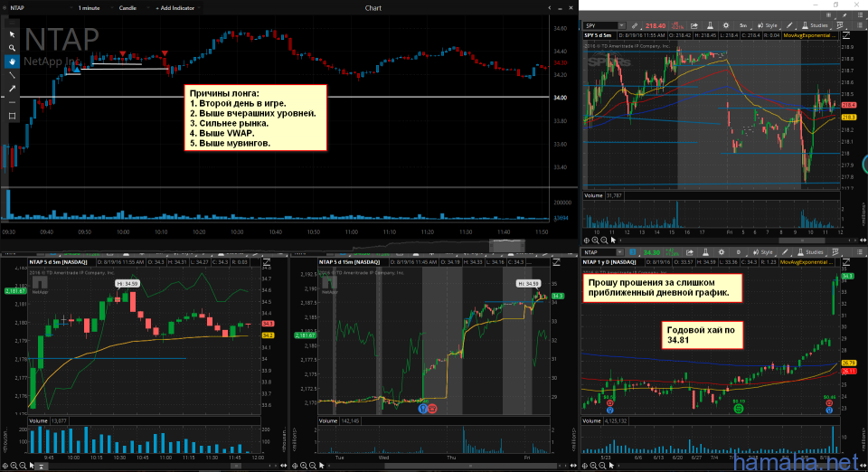Open the Style menu in SPY chart
868x472 pixels.
tap(768, 25)
